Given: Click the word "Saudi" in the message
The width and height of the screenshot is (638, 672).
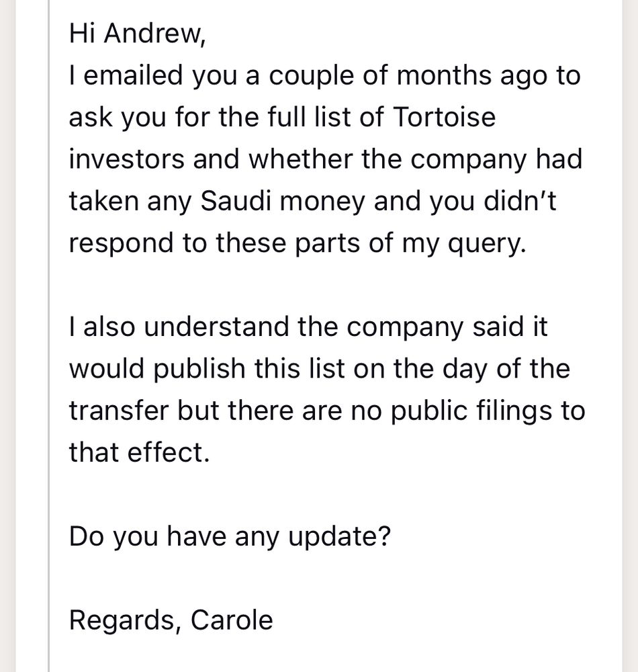Looking at the screenshot, I should tap(236, 201).
